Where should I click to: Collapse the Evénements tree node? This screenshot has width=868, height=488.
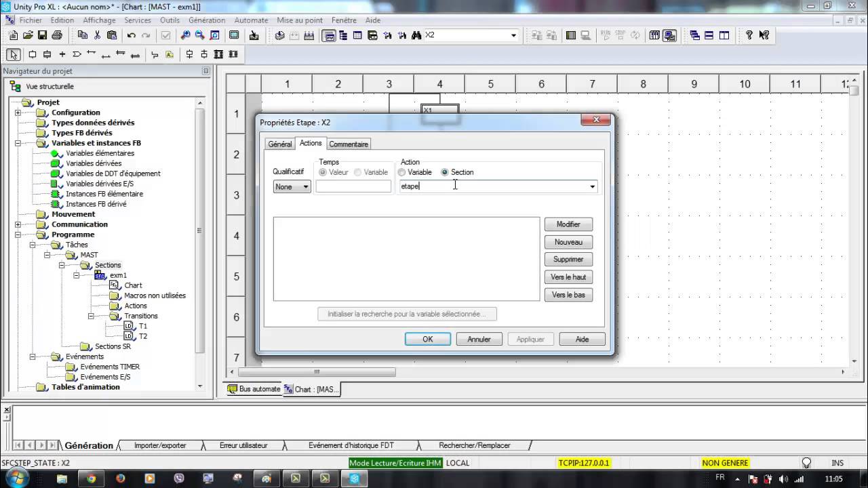click(x=33, y=357)
